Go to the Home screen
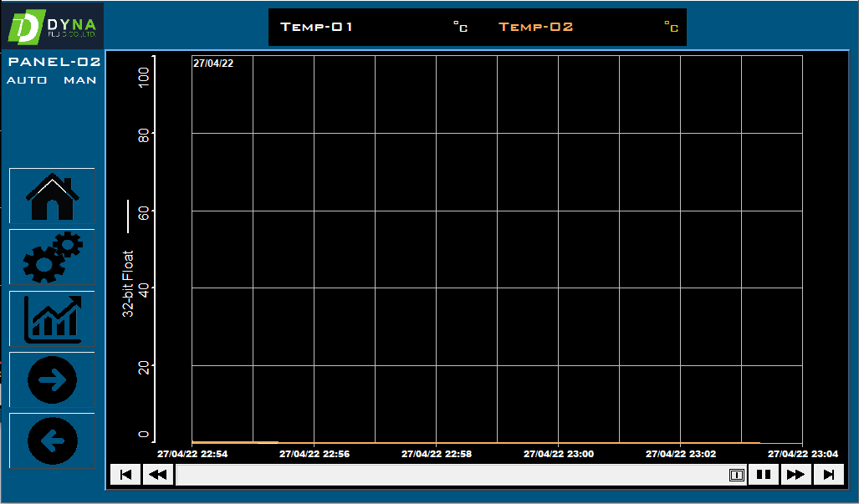The height and width of the screenshot is (504, 859). (52, 196)
